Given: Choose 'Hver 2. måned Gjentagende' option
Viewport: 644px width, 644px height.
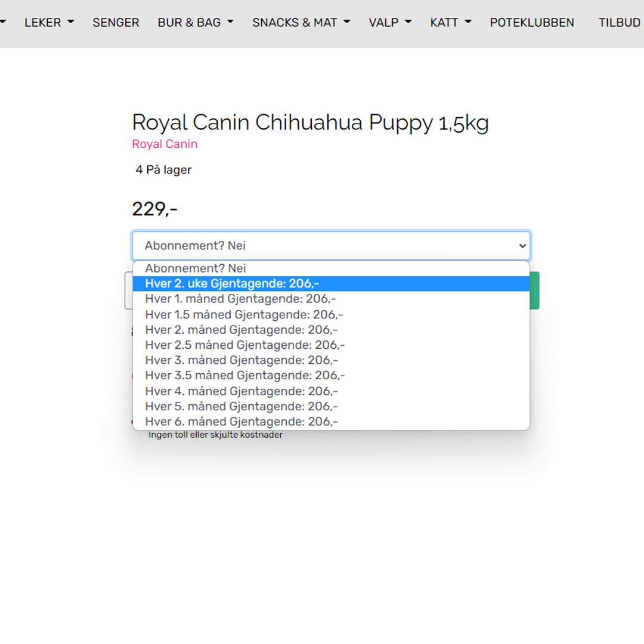Looking at the screenshot, I should coord(331,330).
